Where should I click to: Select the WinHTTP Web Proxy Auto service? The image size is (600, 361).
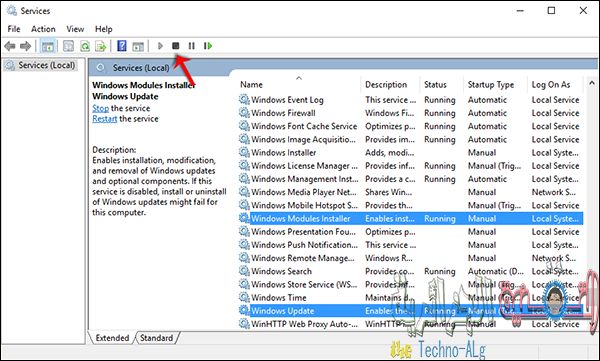[x=411, y=324]
